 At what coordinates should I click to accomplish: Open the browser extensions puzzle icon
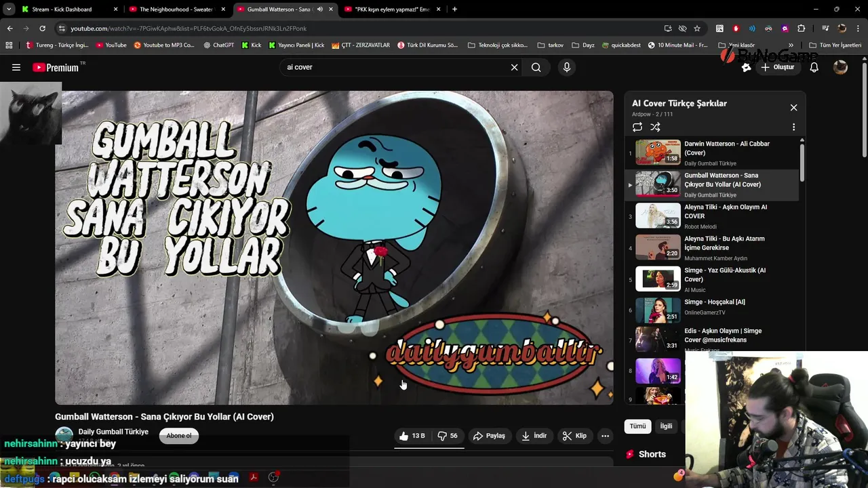point(802,28)
